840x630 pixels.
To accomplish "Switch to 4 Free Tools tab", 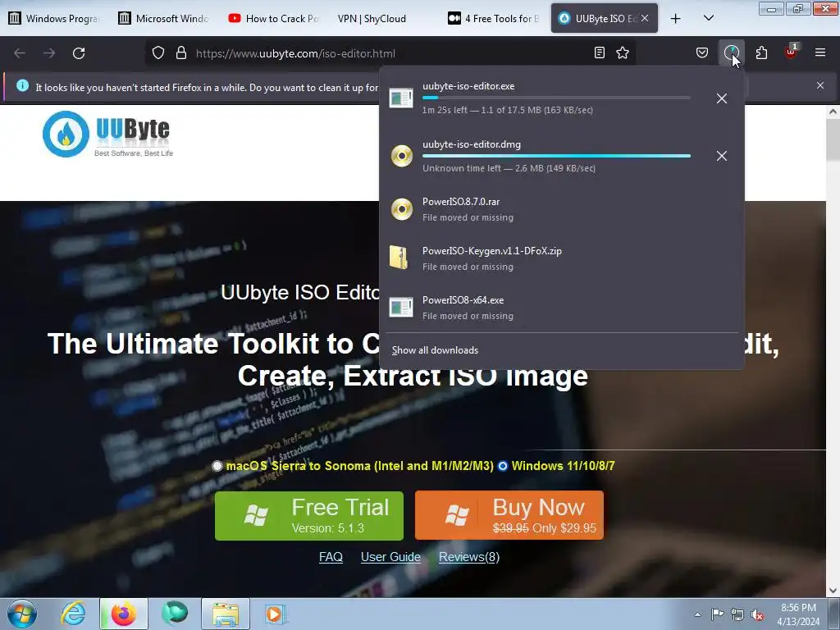I will [x=493, y=18].
